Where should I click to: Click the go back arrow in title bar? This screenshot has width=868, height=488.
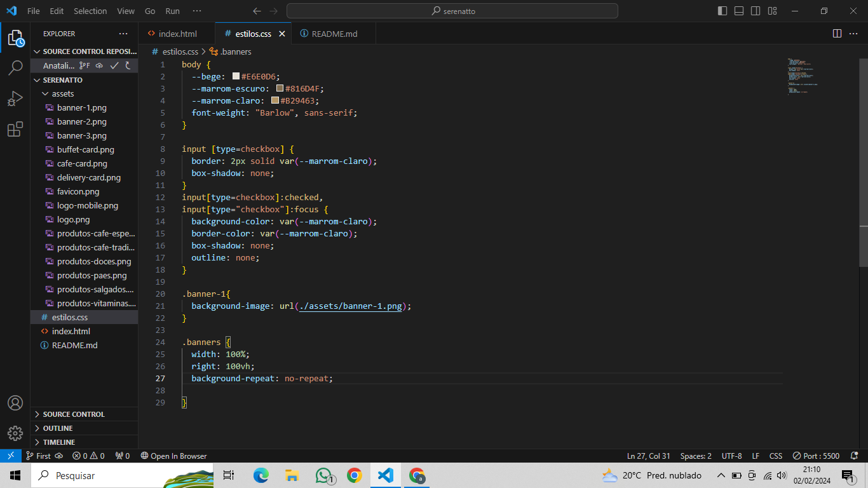(x=257, y=11)
